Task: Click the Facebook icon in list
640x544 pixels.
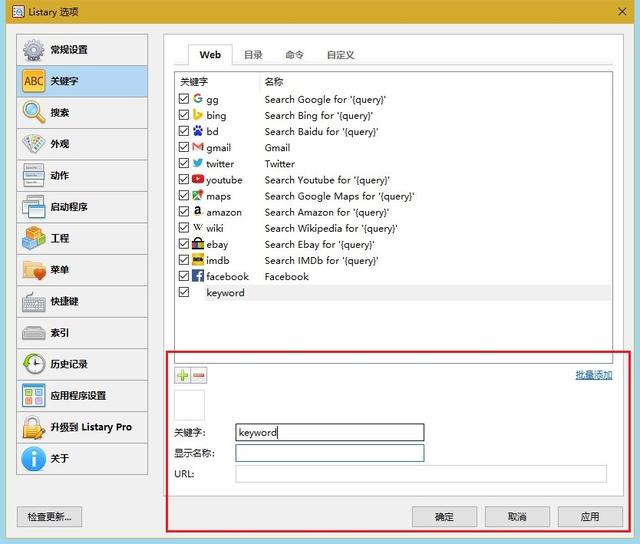Action: tap(198, 275)
